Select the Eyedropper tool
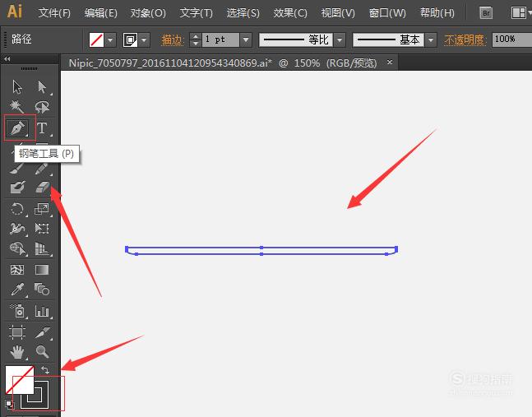The height and width of the screenshot is (417, 532). pos(17,290)
